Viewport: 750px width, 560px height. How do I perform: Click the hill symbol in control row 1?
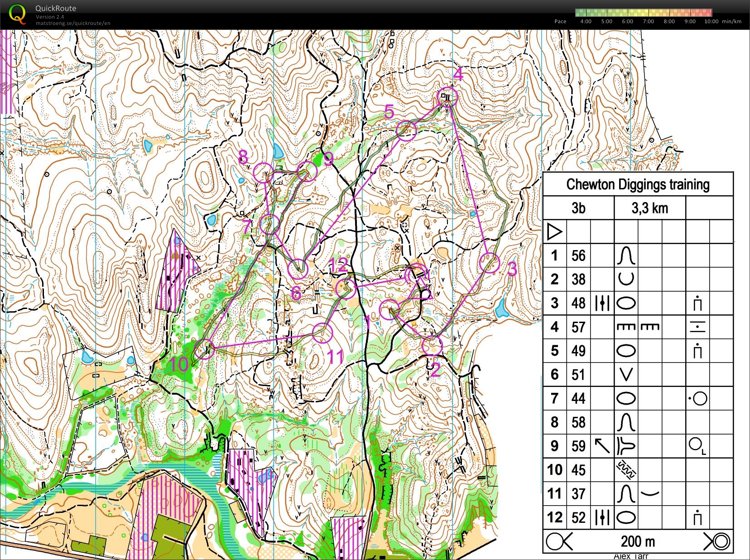(626, 256)
